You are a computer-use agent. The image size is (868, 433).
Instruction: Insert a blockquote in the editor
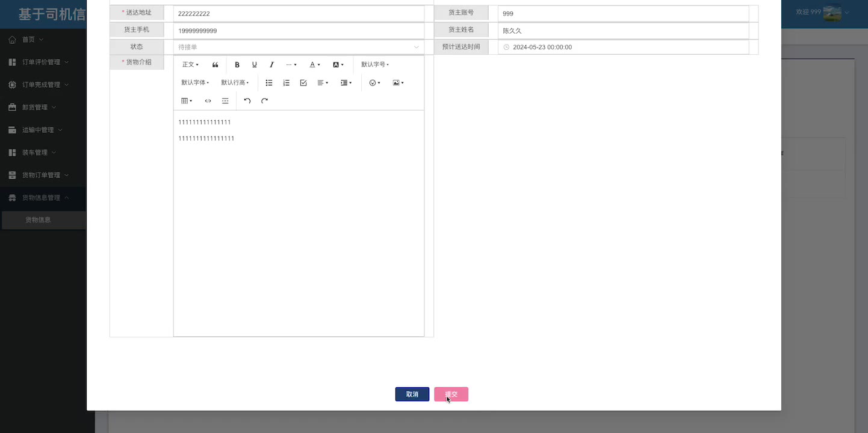215,64
